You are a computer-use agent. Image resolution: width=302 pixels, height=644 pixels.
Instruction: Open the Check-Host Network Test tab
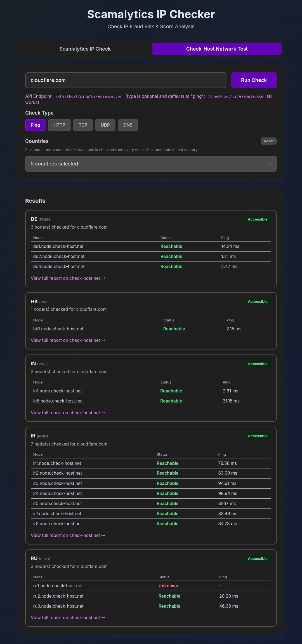click(x=217, y=49)
